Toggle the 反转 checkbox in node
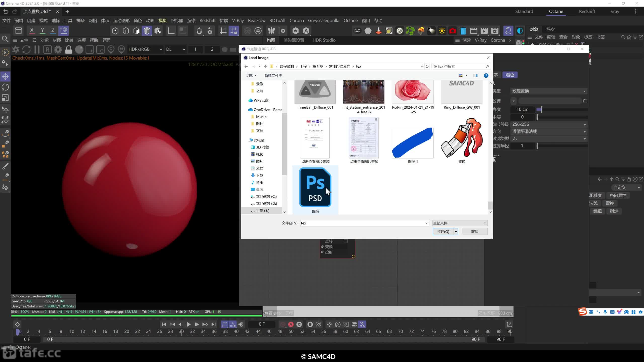The image size is (644, 362). pyautogui.click(x=346, y=241)
